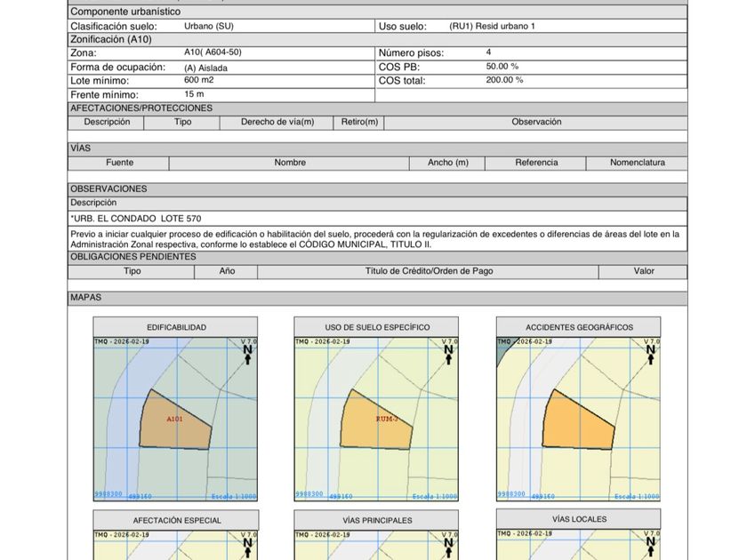Select the COS PB value '50.00 %'

coord(502,66)
